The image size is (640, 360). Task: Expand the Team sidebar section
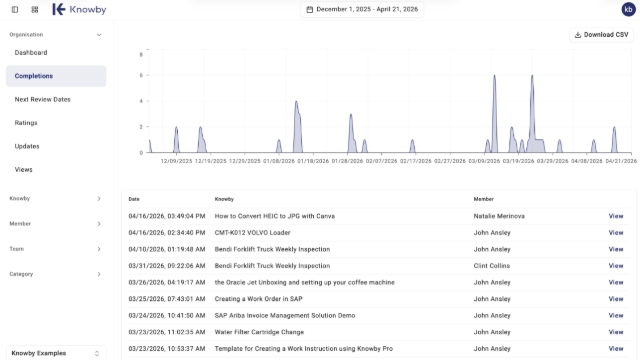(x=56, y=249)
